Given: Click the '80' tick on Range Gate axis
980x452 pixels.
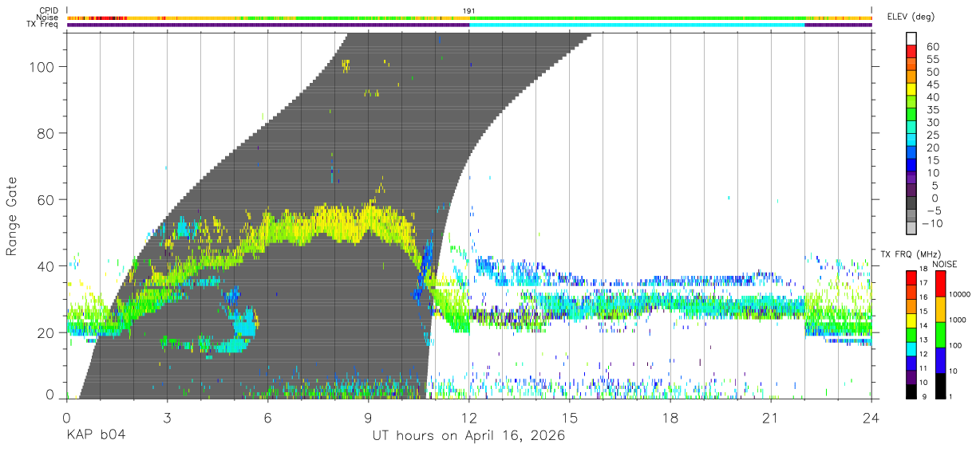Looking at the screenshot, I should tap(47, 133).
